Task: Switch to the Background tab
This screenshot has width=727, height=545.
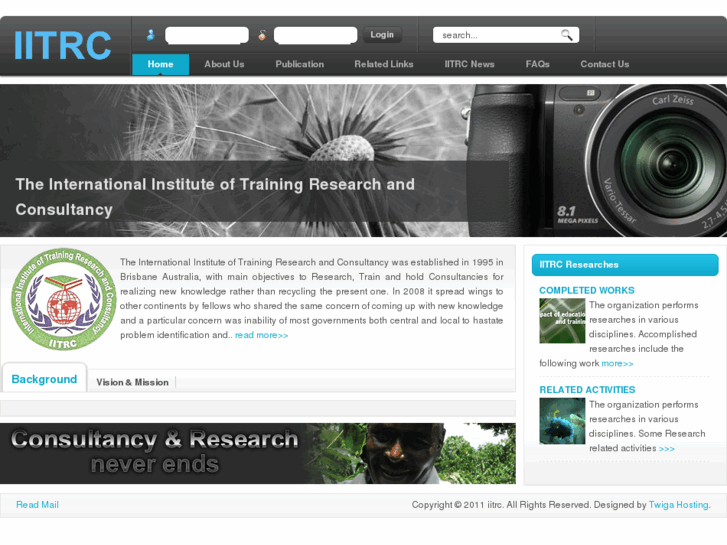Action: click(45, 379)
